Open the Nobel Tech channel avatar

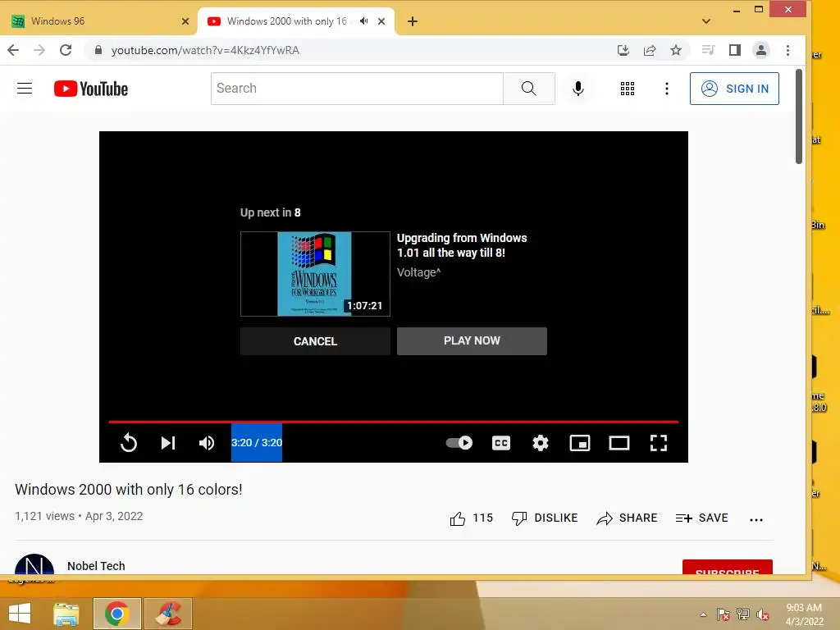tap(34, 565)
